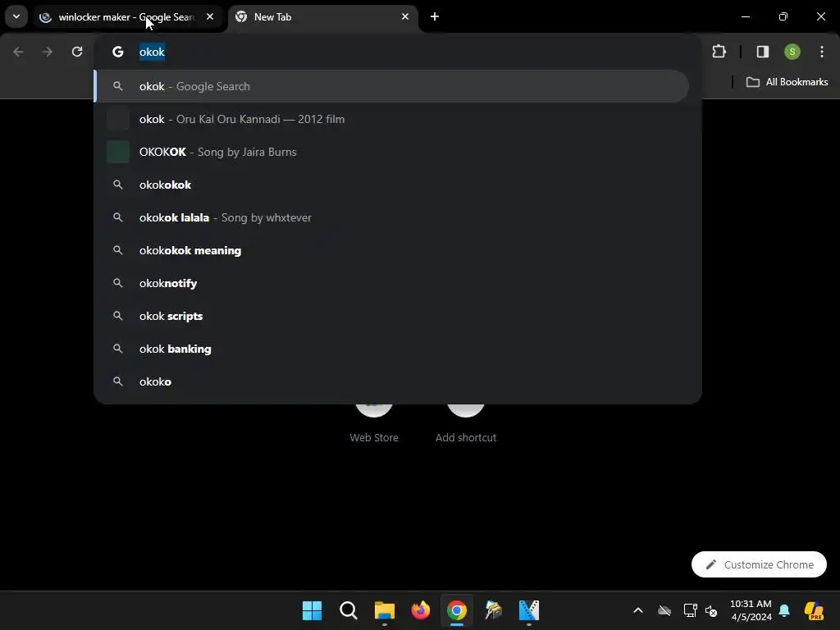Toggle the Chrome side panel

pos(762,52)
